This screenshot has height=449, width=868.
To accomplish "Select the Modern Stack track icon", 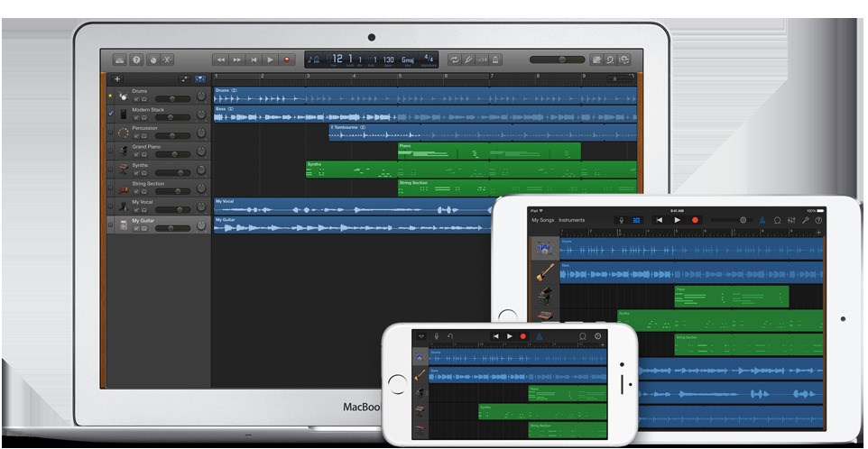I will (x=123, y=115).
